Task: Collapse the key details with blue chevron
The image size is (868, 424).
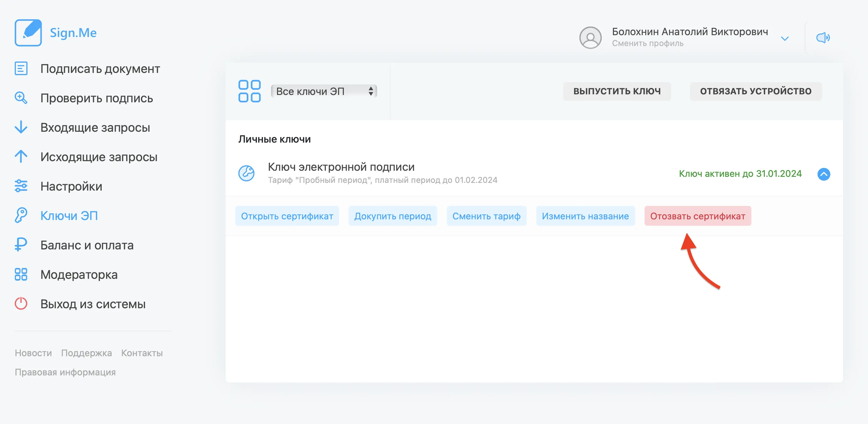Action: coord(824,174)
